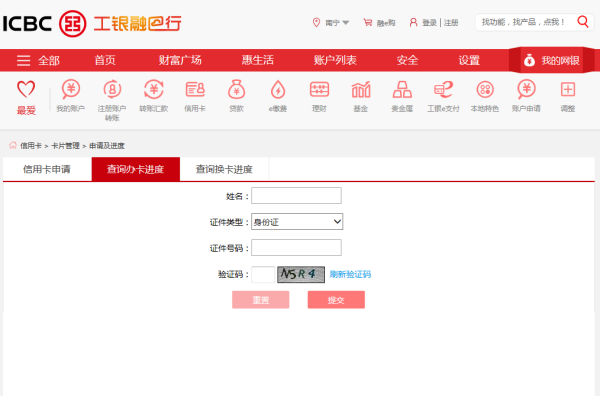Open e缴费 payment droplet icon

[278, 90]
